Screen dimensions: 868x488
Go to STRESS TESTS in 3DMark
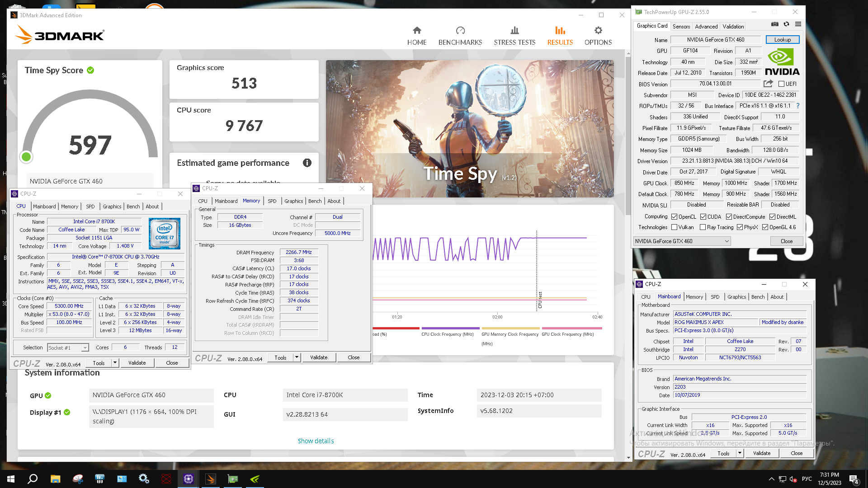pos(514,36)
